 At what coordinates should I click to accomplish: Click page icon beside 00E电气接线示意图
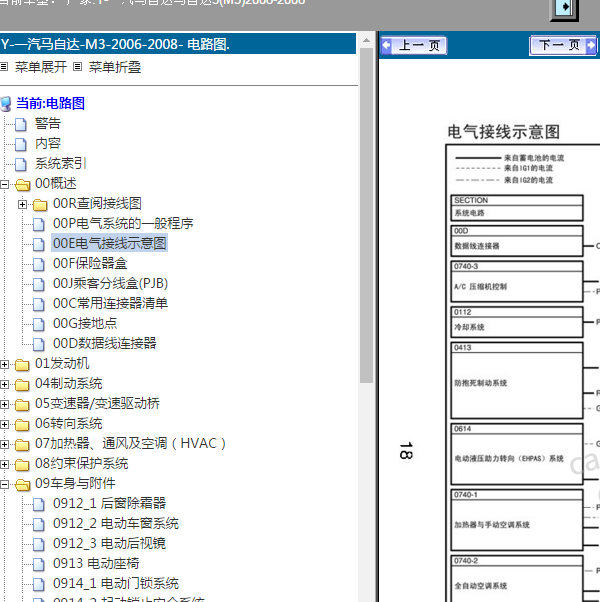click(39, 244)
